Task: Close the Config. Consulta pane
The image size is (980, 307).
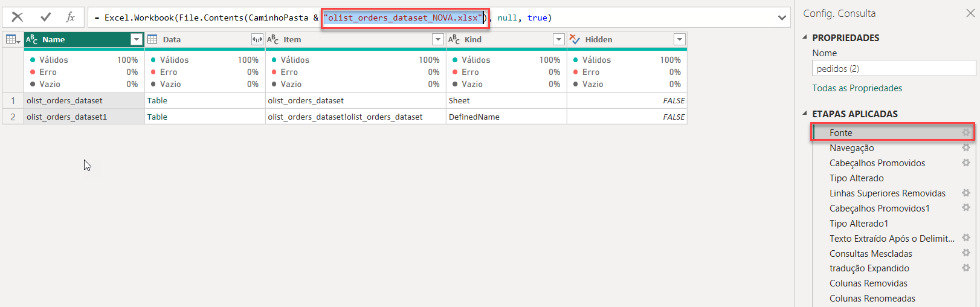Action: tap(970, 13)
